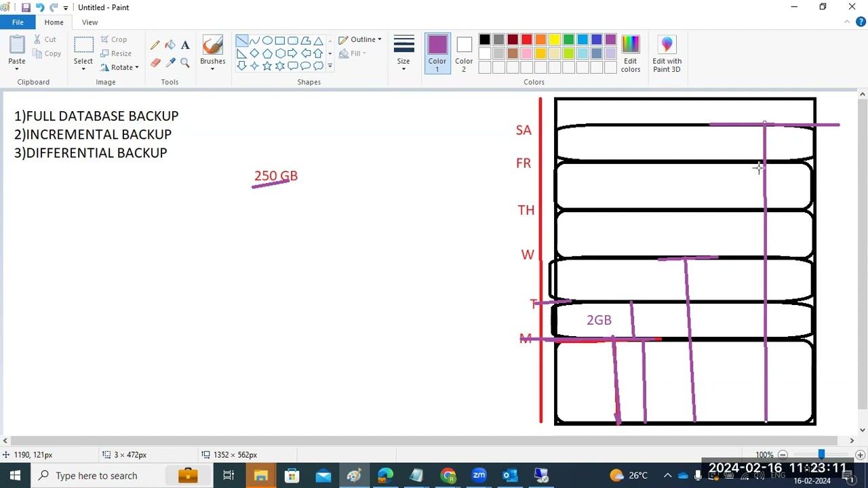The image size is (868, 488).
Task: Click the zoom in plus button
Action: click(860, 455)
